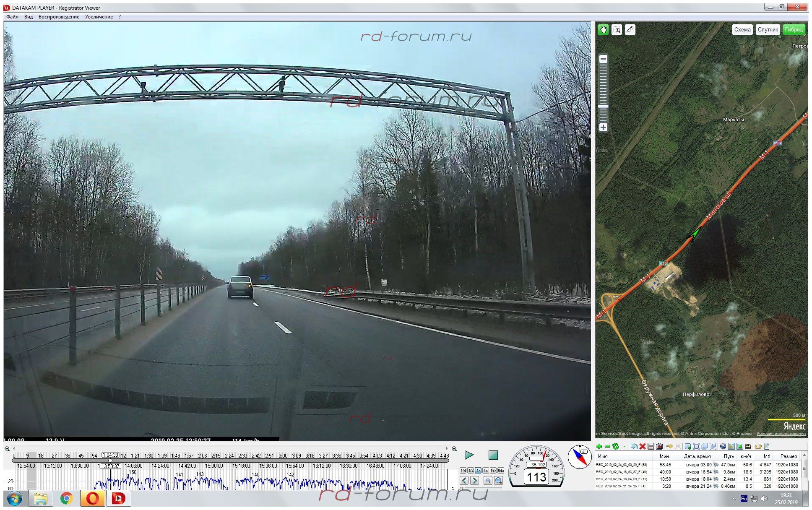Open the Увеличение menu
Image resolution: width=812 pixels, height=510 pixels.
point(99,17)
